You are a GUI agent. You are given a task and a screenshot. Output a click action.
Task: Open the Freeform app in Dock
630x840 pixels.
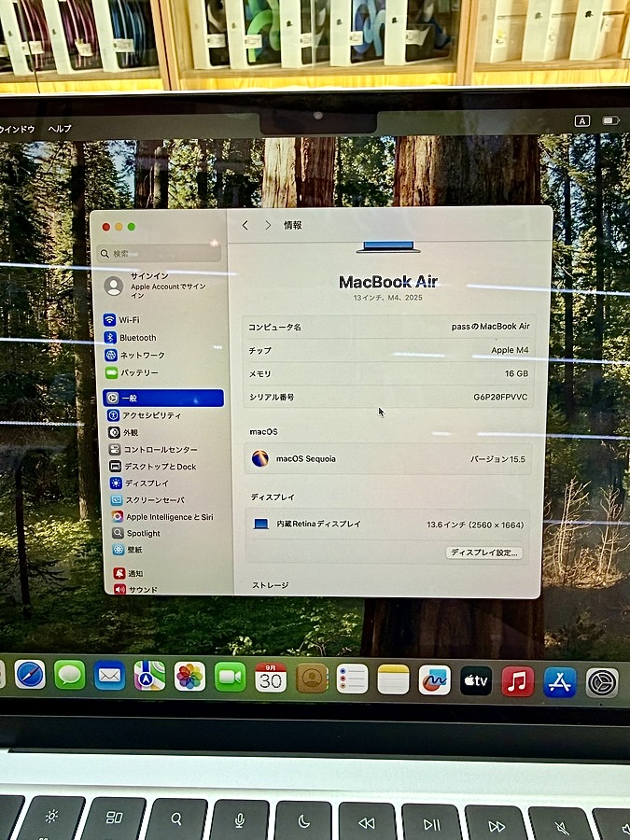point(434,679)
